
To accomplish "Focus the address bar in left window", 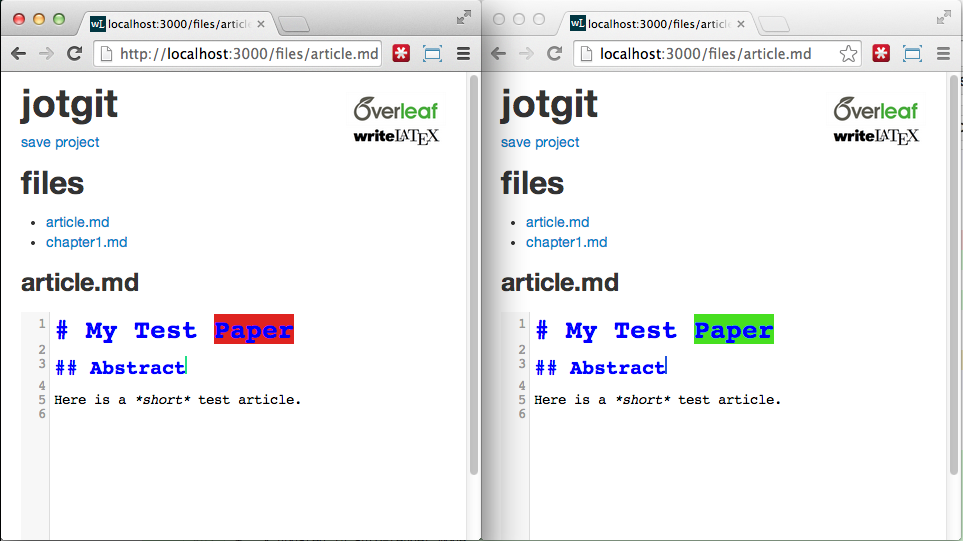I will 238,54.
